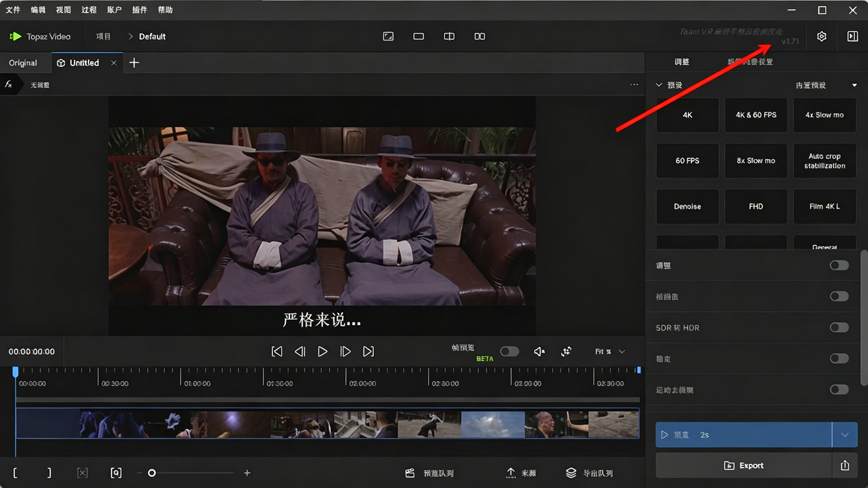
Task: Click the Export button
Action: [x=744, y=465]
